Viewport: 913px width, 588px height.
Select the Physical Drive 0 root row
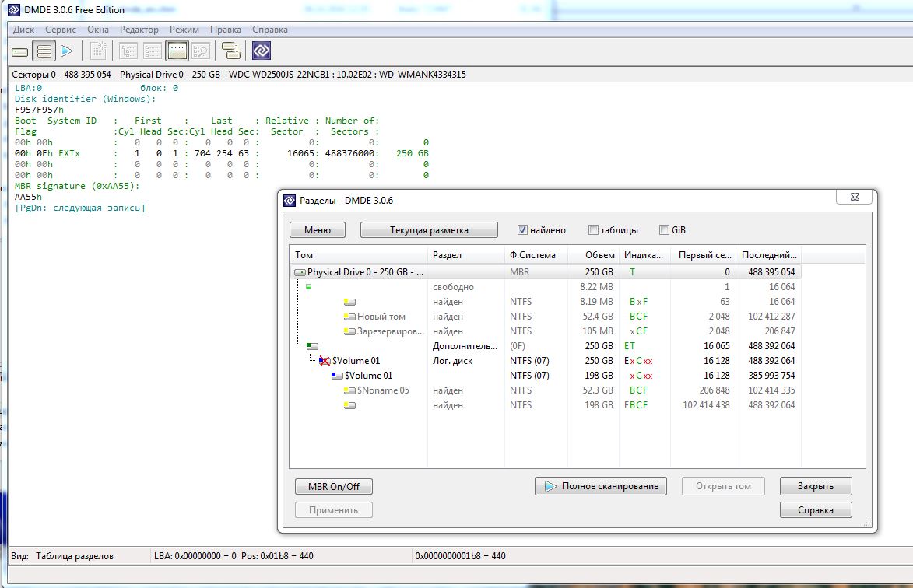364,272
